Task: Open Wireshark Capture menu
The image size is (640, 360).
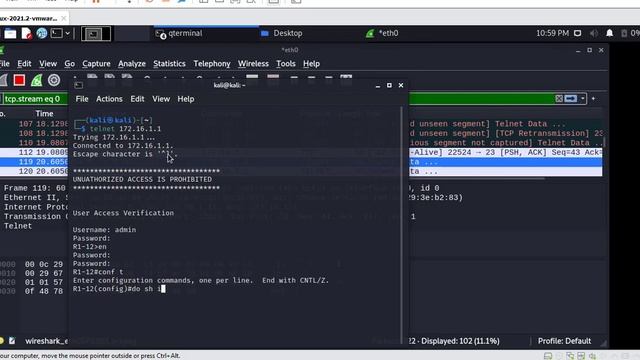Action: click(x=96, y=64)
